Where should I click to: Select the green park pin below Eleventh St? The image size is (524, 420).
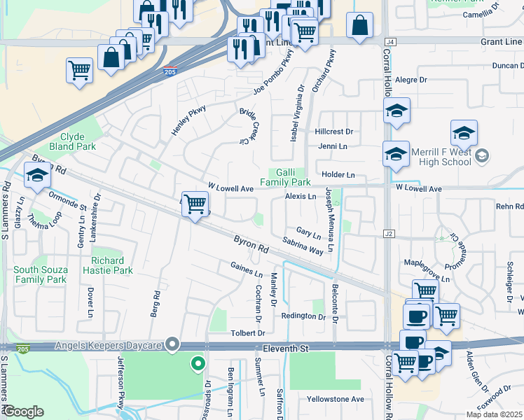[198, 364]
